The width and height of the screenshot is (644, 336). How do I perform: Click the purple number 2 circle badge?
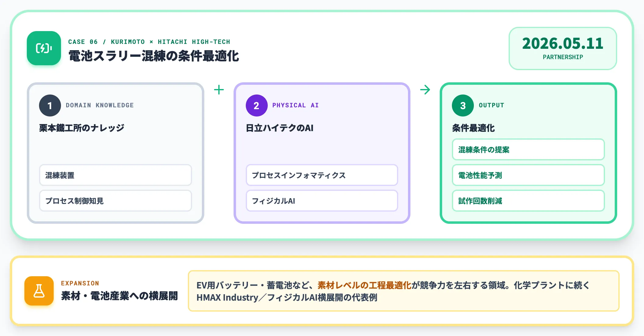point(257,105)
